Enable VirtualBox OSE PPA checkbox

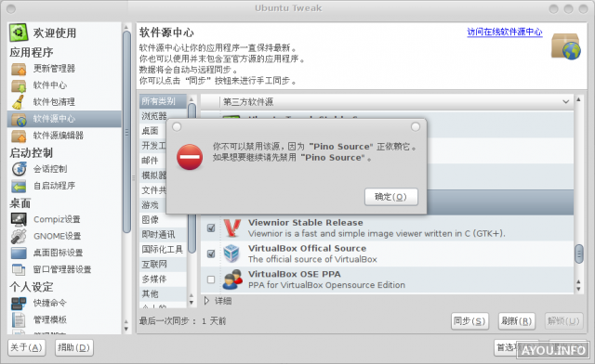[211, 279]
